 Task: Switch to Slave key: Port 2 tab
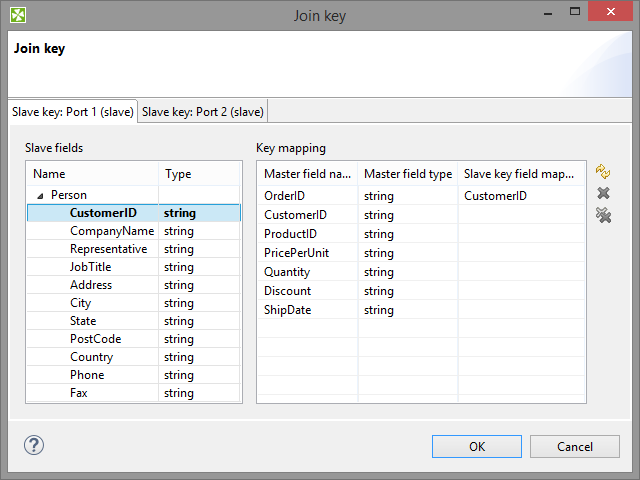(x=203, y=112)
